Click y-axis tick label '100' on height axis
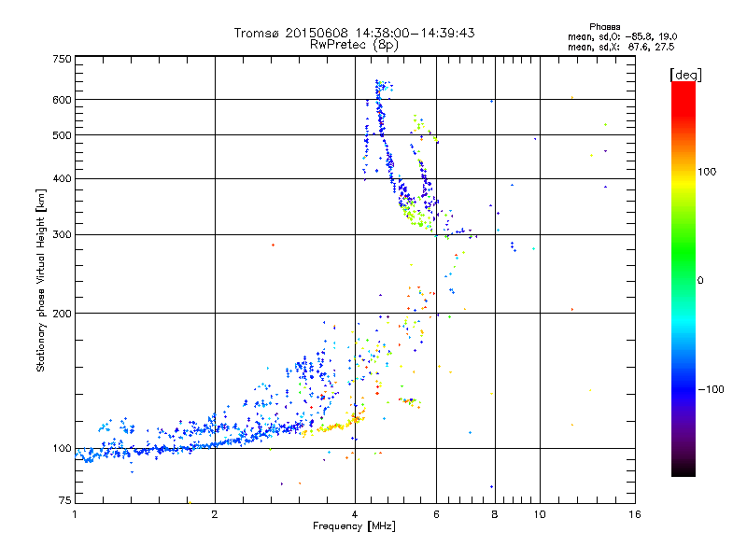This screenshot has width=747, height=560. point(62,449)
